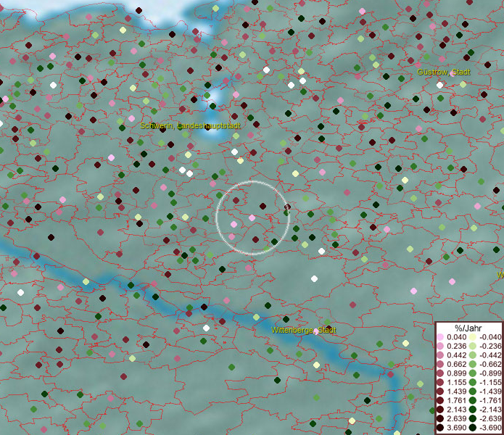This screenshot has height=435, width=504.
Task: Click the -2.143 value text in legend
Action: coord(489,410)
